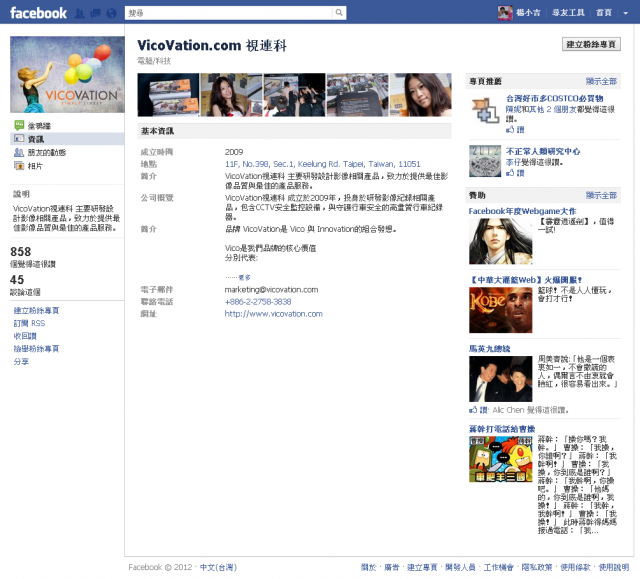
Task: Open 尋友工具 in the top bar
Action: (568, 13)
